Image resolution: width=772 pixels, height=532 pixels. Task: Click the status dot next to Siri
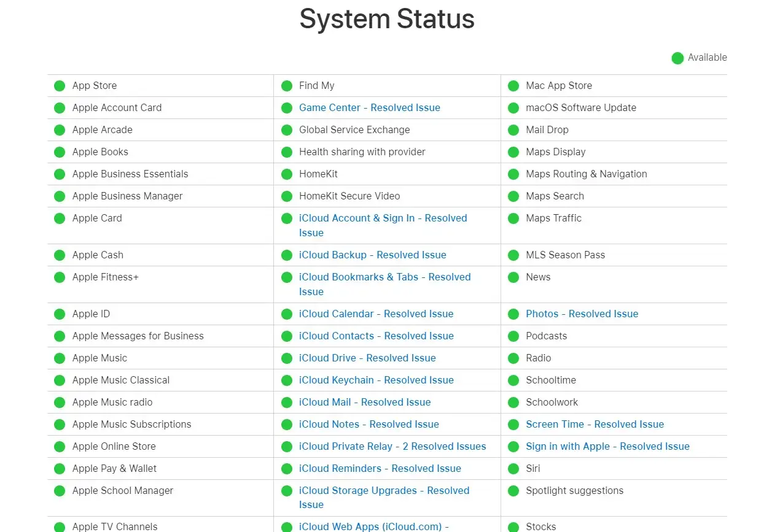point(513,469)
